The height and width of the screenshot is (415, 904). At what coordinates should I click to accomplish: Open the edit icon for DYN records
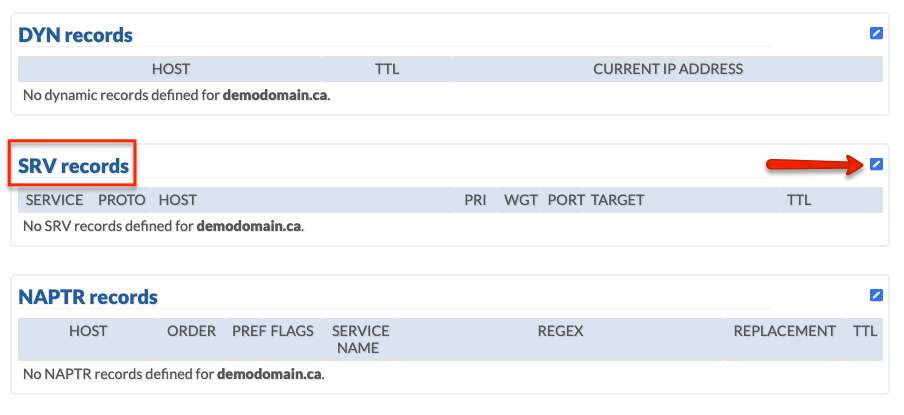click(876, 33)
